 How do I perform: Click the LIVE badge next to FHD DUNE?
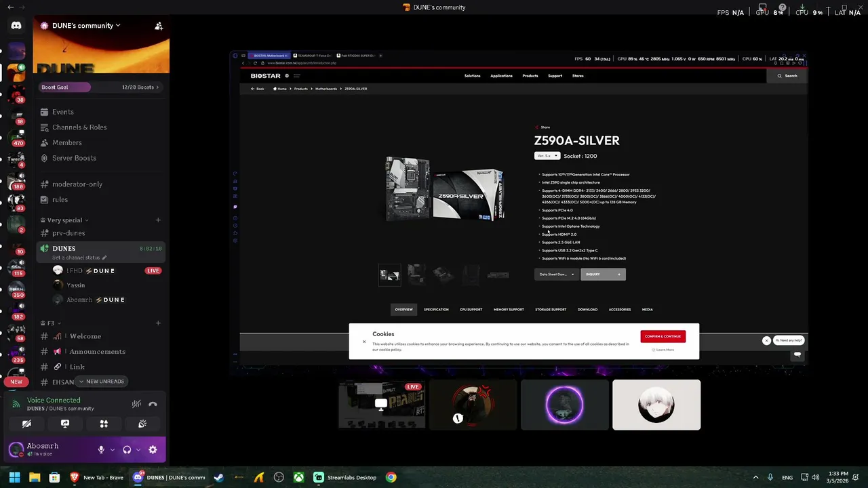point(153,270)
